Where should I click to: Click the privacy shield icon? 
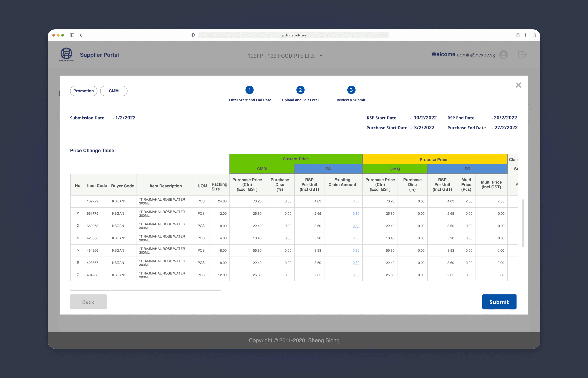[193, 35]
